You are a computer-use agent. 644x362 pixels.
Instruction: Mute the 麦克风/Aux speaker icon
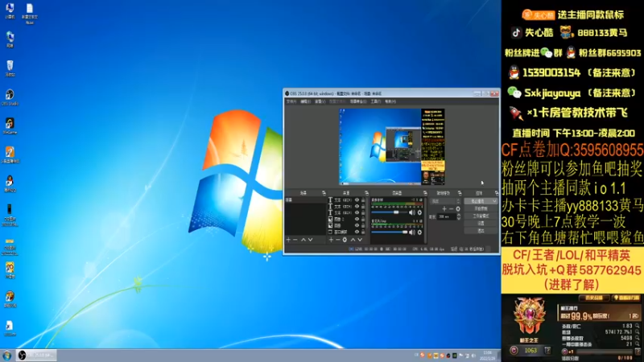(412, 232)
